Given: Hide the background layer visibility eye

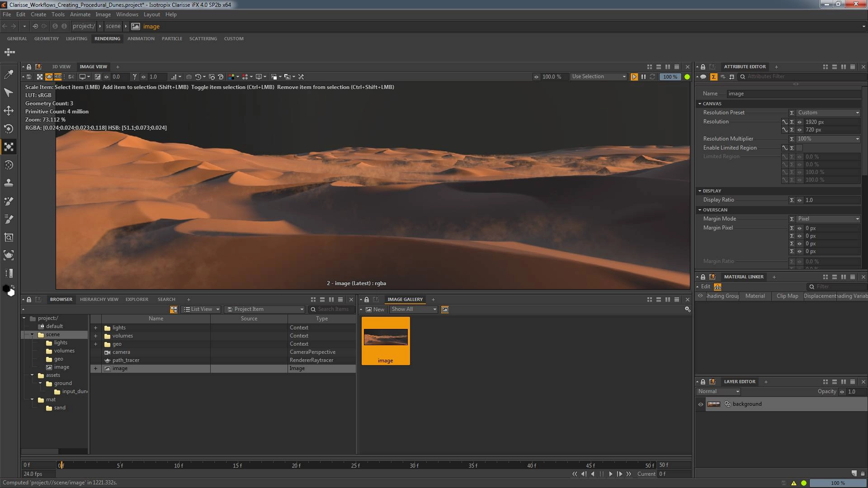Looking at the screenshot, I should (x=701, y=404).
